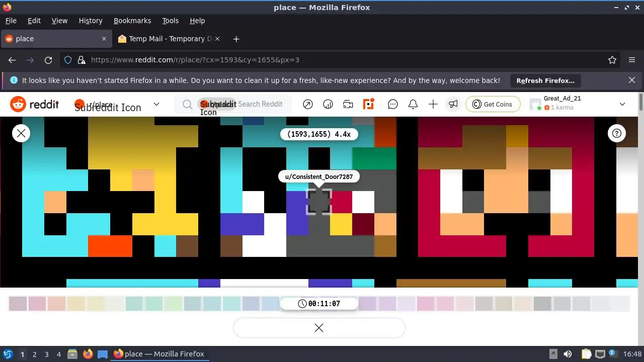This screenshot has width=644, height=362.
Task: Select the place — Mozilla Firefox taskbar entry
Action: pos(159,354)
